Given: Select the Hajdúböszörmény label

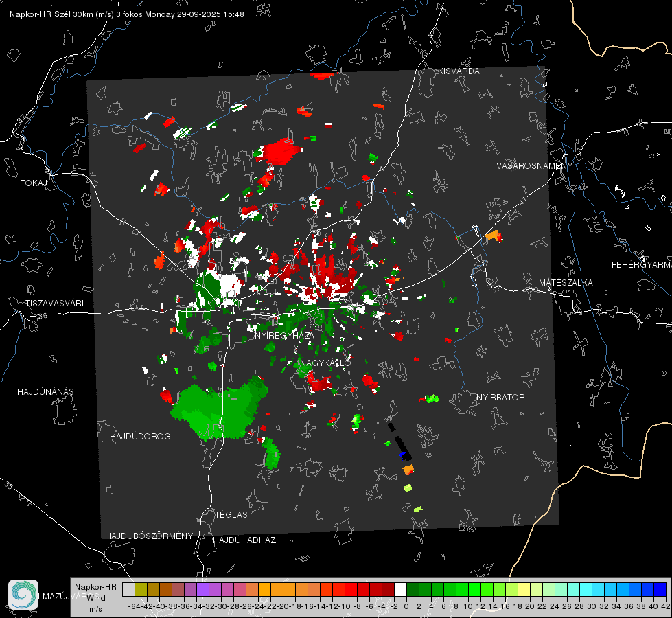Looking at the screenshot, I should (149, 536).
